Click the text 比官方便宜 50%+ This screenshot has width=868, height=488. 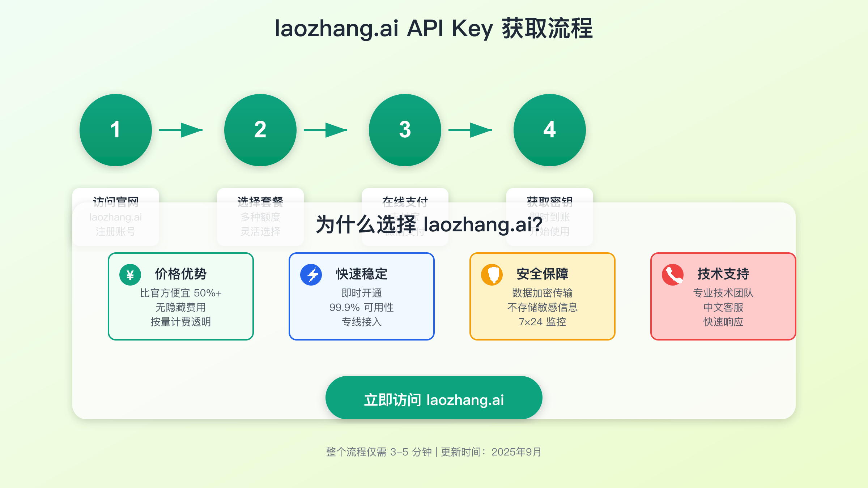click(181, 293)
